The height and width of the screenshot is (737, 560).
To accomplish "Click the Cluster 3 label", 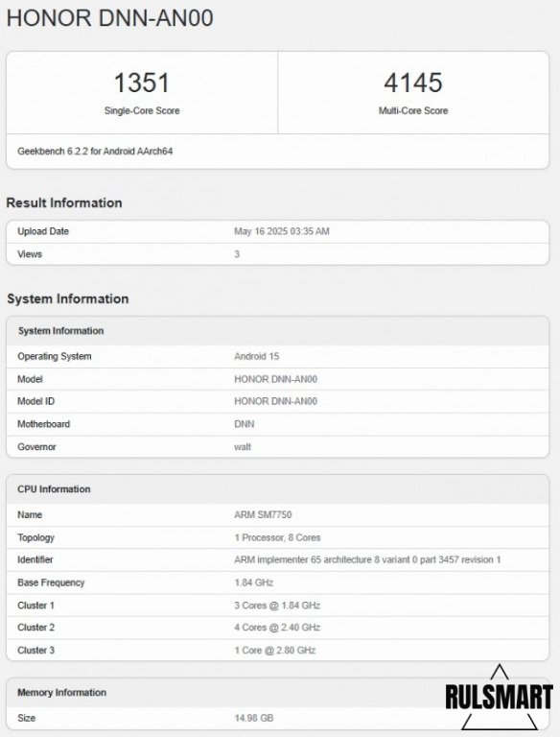I will click(x=35, y=650).
